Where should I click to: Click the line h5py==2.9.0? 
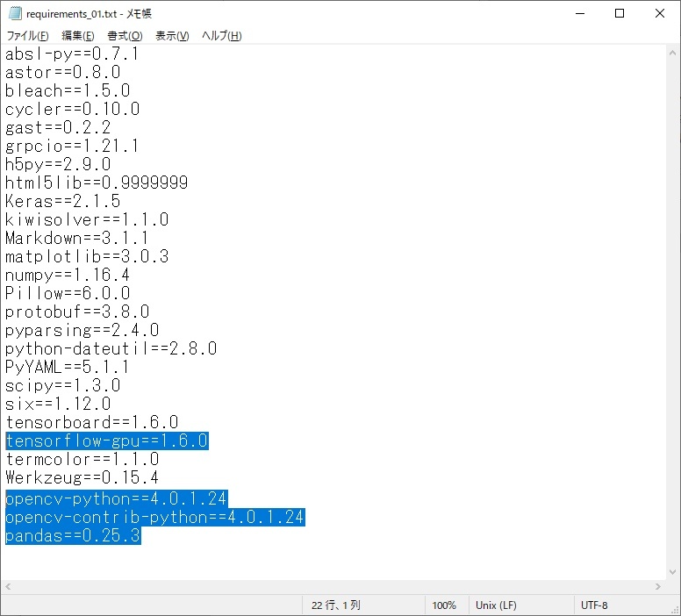tap(58, 164)
